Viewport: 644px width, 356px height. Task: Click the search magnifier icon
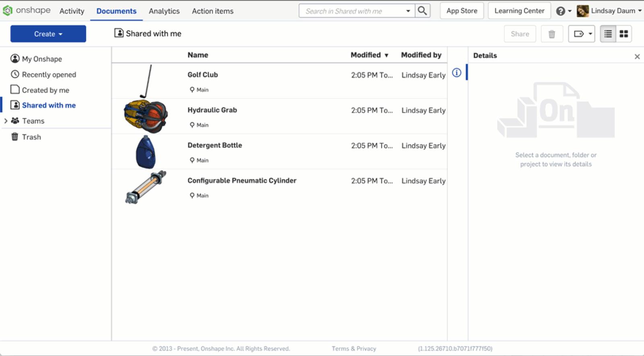coord(422,11)
